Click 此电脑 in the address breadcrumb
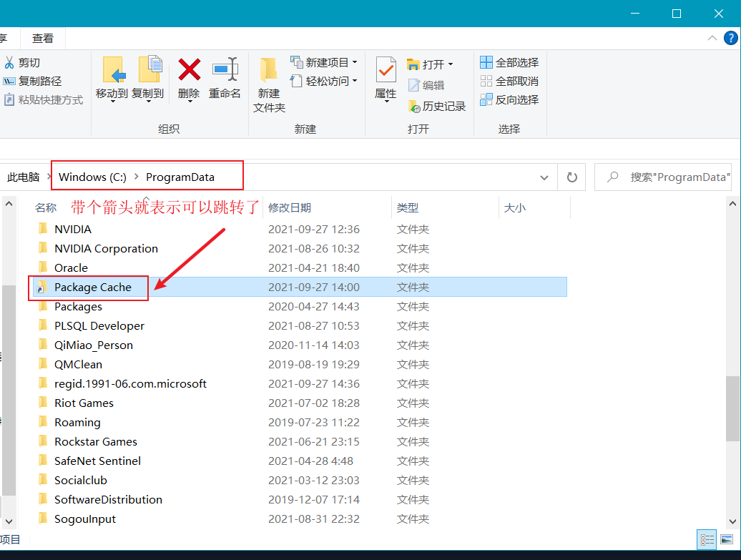This screenshot has height=560, width=741. (23, 177)
